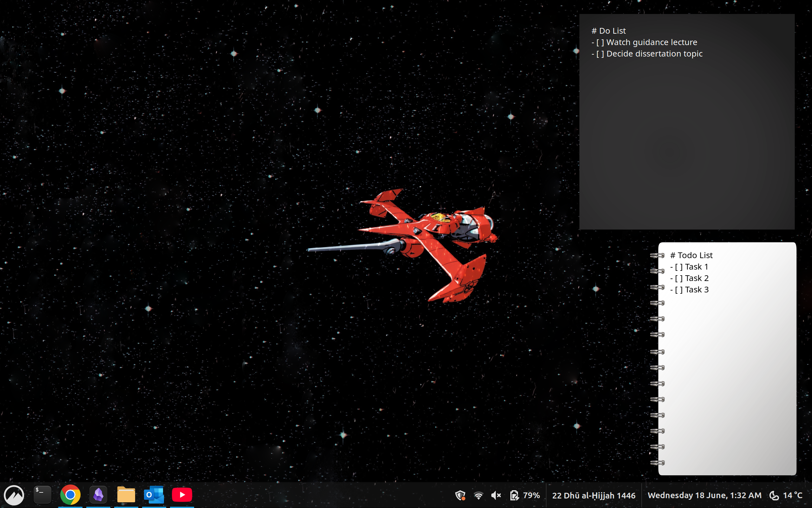Click the 'Watch guidance lecture' text
The width and height of the screenshot is (812, 508).
pos(652,42)
